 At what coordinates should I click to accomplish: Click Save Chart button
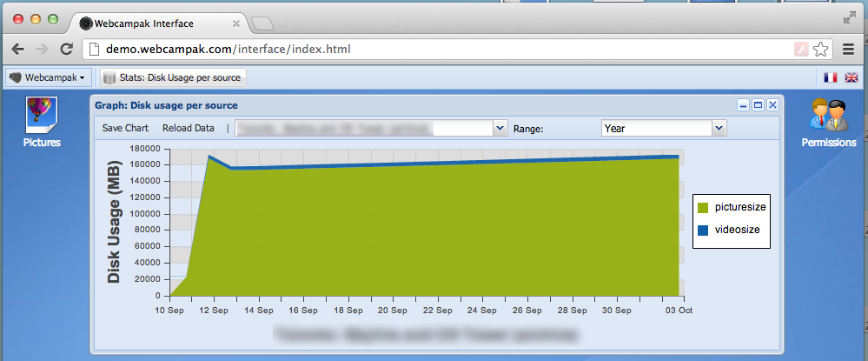point(125,128)
